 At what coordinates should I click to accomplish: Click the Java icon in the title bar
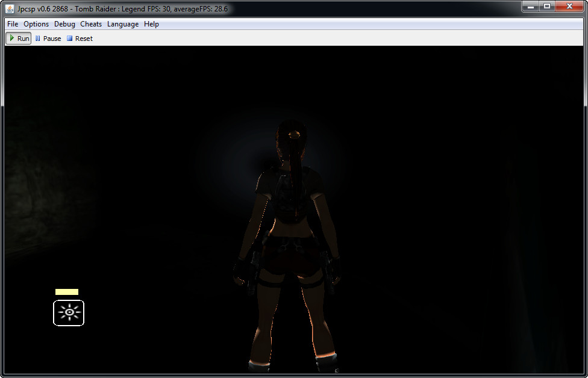click(x=10, y=8)
